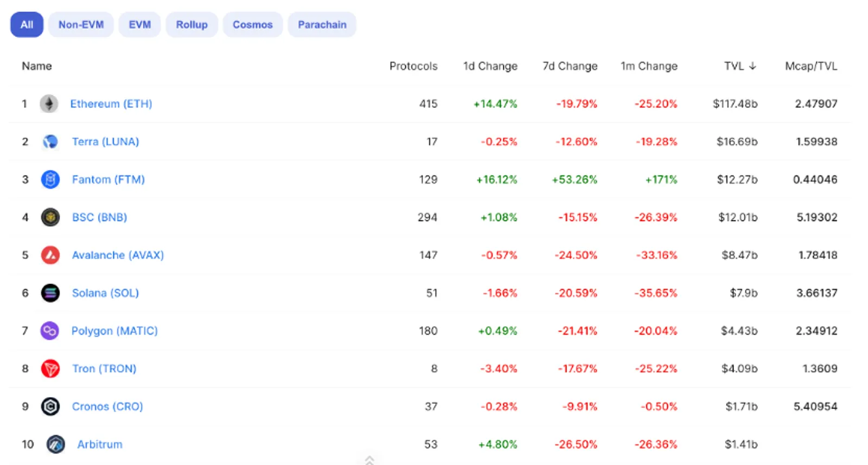Click the Solana striped logo icon
868x465 pixels.
click(50, 293)
